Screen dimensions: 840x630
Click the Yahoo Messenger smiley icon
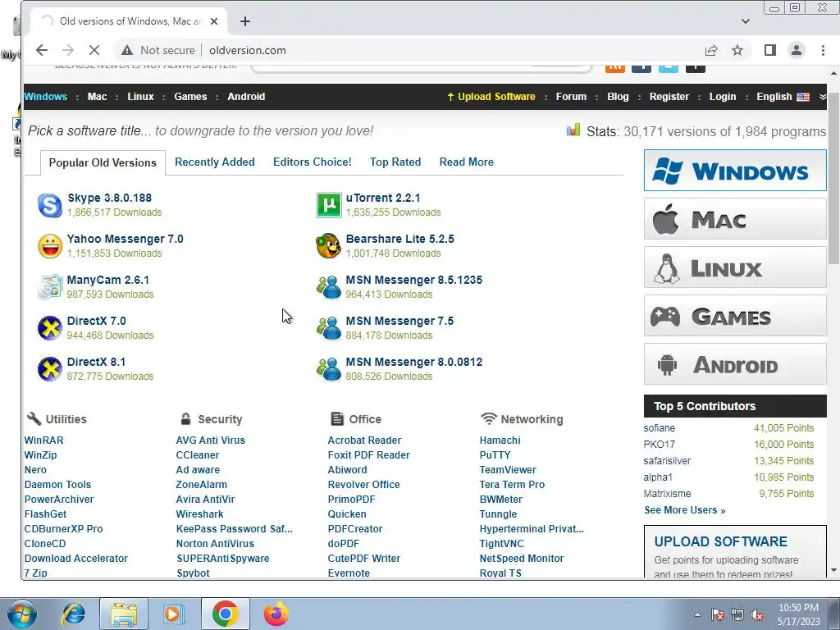point(50,246)
